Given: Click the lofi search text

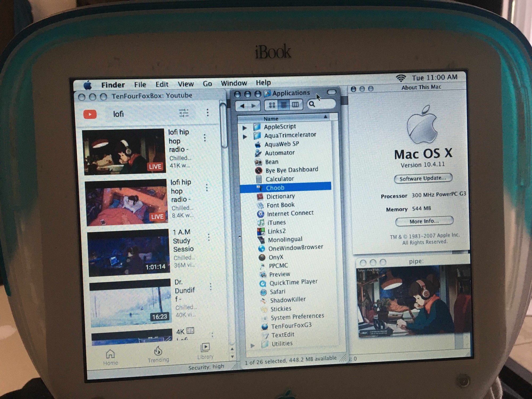Looking at the screenshot, I should pyautogui.click(x=118, y=114).
